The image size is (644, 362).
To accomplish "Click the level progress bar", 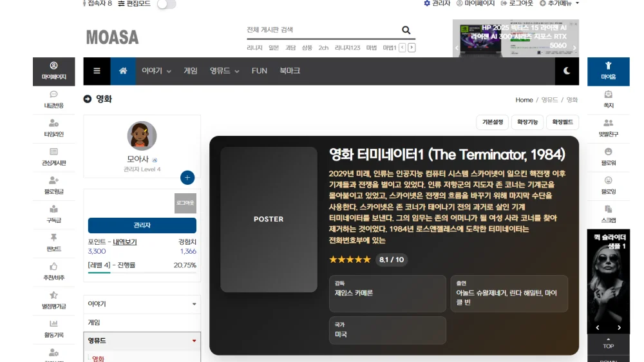I will [142, 272].
